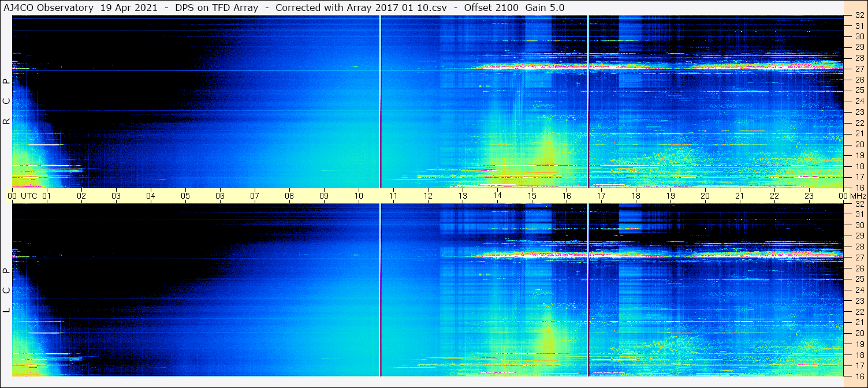The width and height of the screenshot is (868, 388).
Task: Select the 01 hour tick label
Action: point(47,196)
